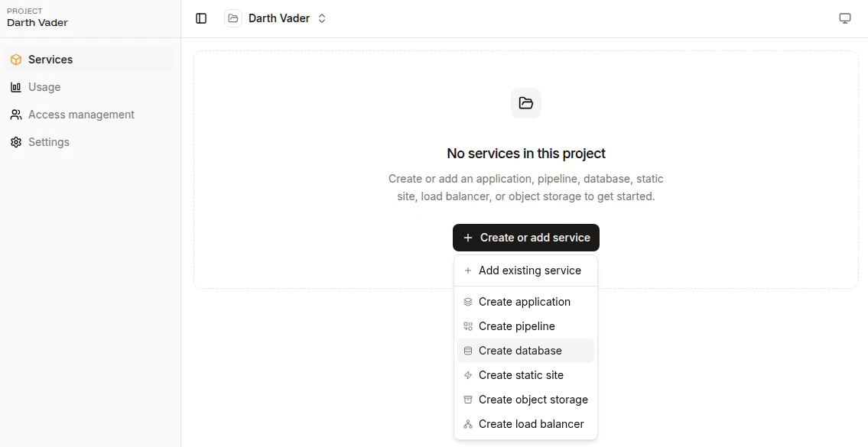The width and height of the screenshot is (868, 447).
Task: Open Usage in the sidebar
Action: click(x=89, y=87)
